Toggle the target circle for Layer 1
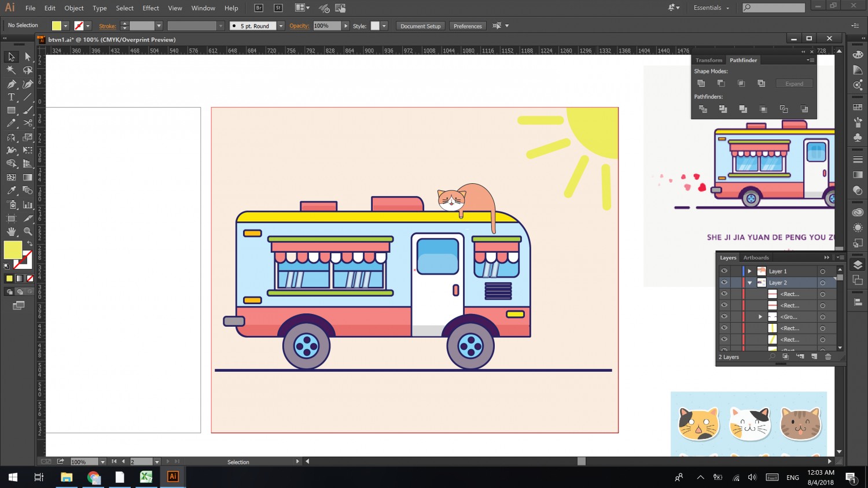The height and width of the screenshot is (488, 868). [822, 271]
